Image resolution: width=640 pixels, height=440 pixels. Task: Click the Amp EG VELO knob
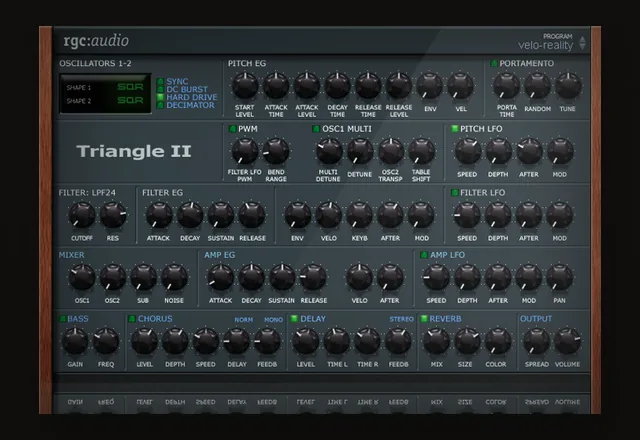360,278
